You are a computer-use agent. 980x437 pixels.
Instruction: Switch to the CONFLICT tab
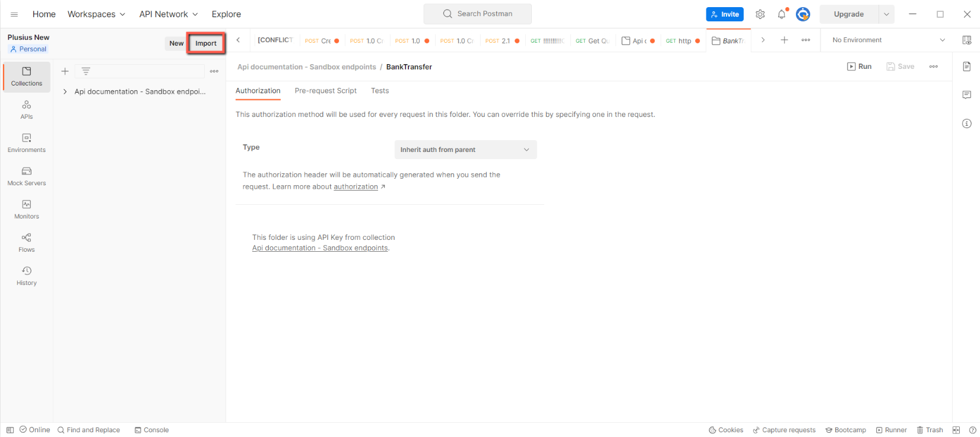275,40
